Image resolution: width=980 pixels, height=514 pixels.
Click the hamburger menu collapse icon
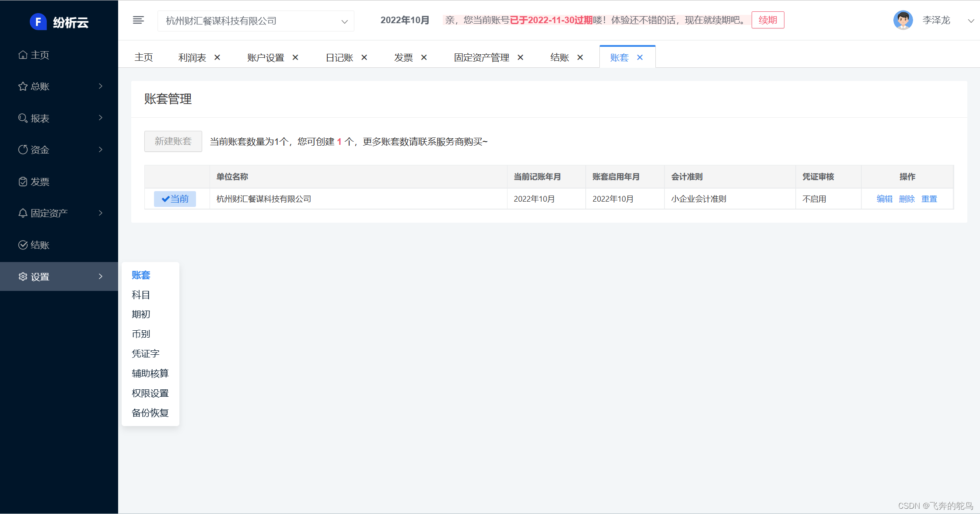point(138,20)
